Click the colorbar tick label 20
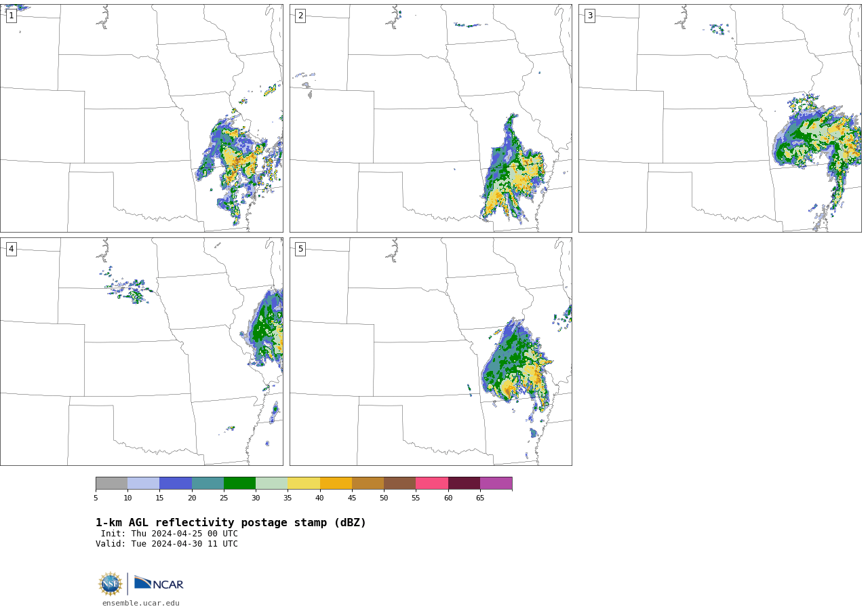This screenshot has height=611, width=868. (192, 498)
